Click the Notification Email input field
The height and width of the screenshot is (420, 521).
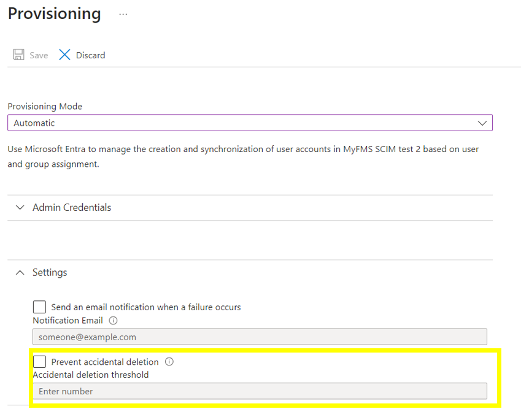click(x=260, y=337)
